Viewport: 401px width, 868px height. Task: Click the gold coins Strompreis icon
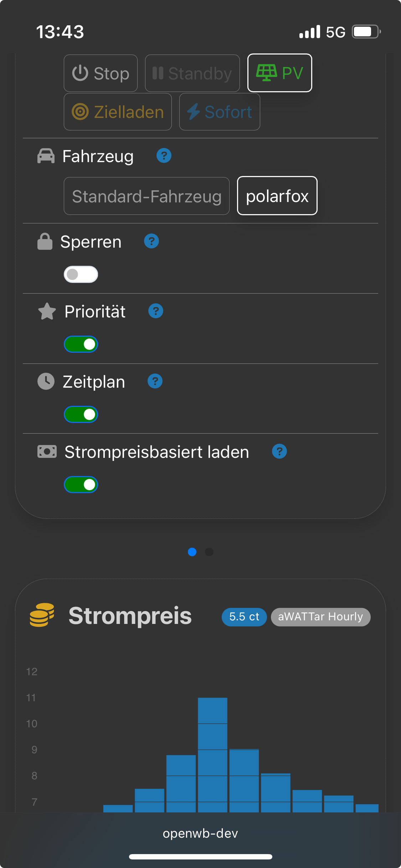[42, 615]
